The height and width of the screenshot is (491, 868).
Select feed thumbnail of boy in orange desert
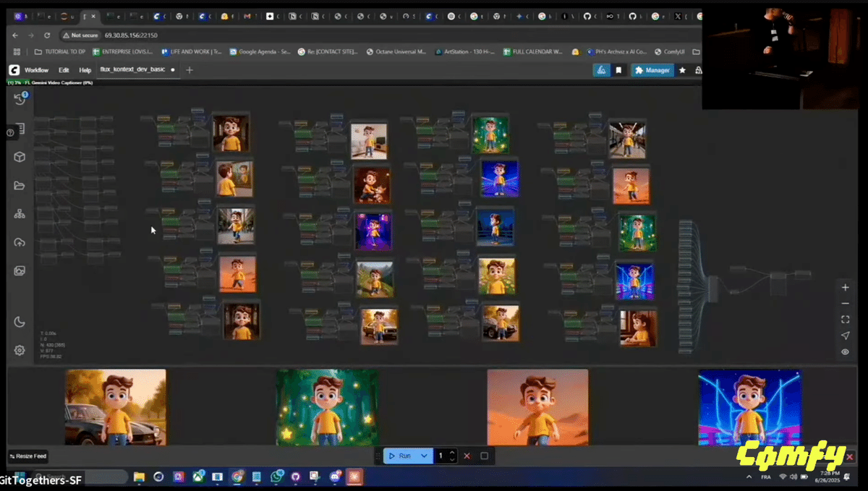click(537, 406)
